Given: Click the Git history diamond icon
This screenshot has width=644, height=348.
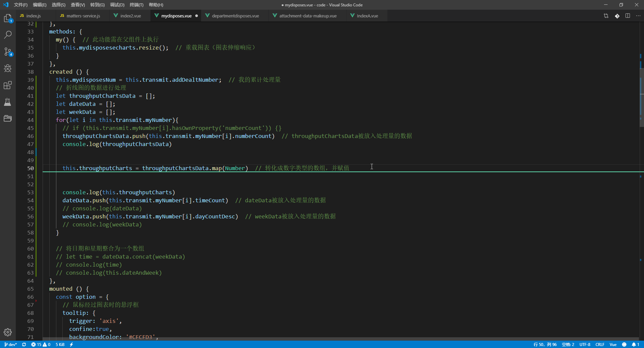Looking at the screenshot, I should [617, 16].
